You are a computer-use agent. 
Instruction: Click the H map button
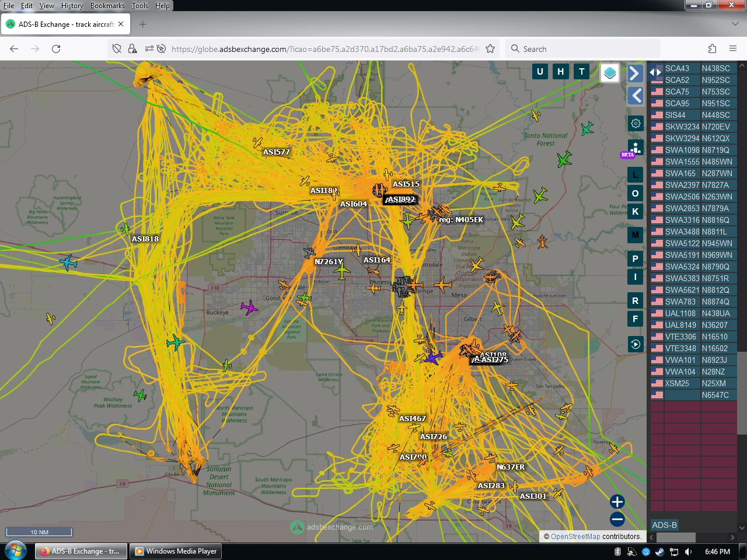561,72
